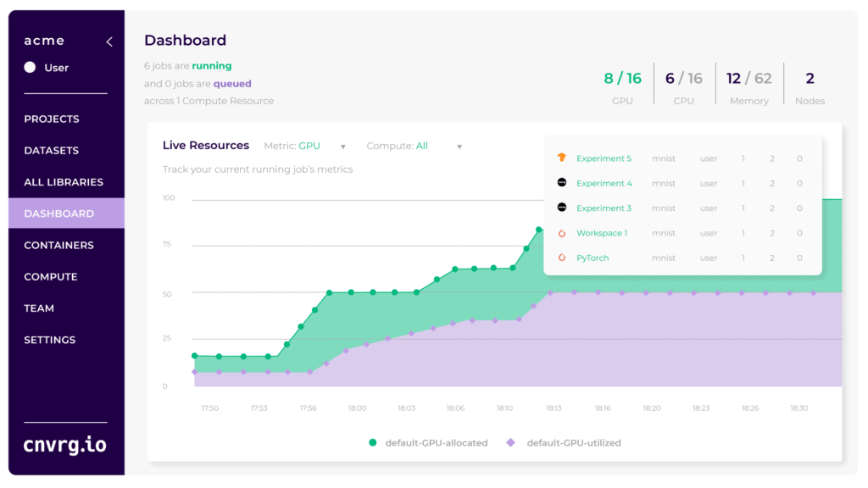Click 'mnist' in the Experiment 5 row
This screenshot has width=868, height=488.
tap(663, 158)
